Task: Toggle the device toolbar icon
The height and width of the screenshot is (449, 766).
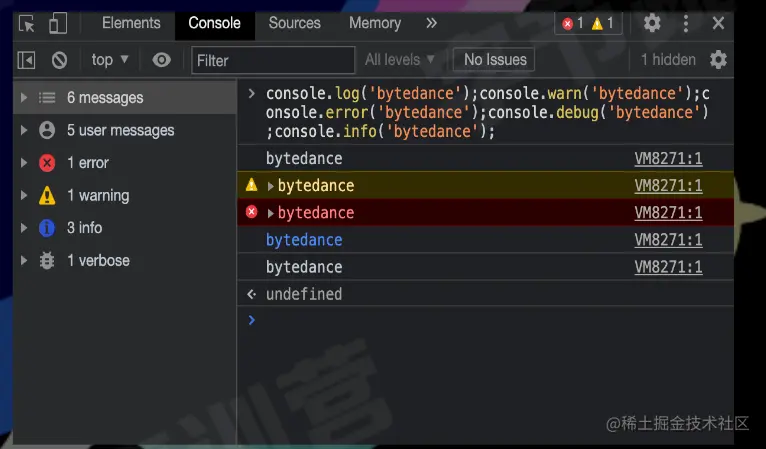Action: (58, 23)
